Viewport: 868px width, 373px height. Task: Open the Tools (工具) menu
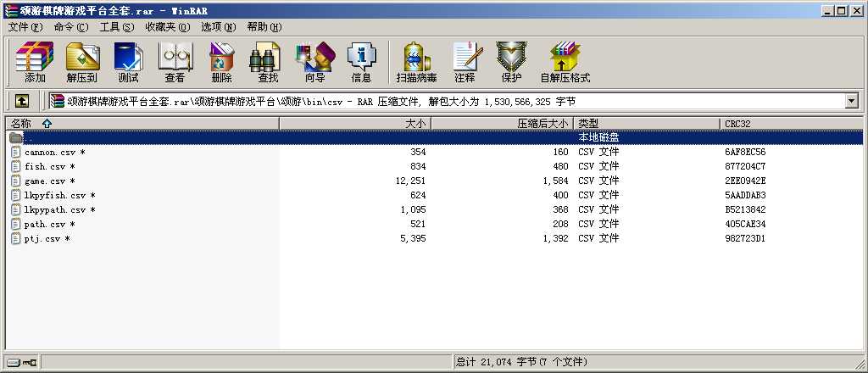(x=117, y=26)
